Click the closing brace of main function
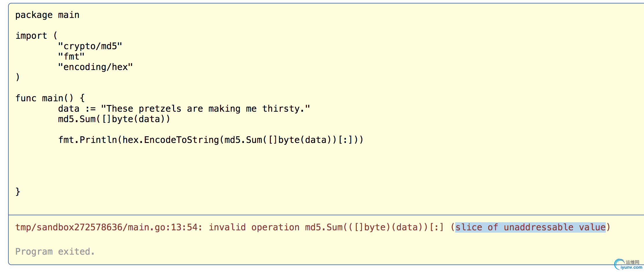Screen dimensions: 644x272 click(18, 192)
